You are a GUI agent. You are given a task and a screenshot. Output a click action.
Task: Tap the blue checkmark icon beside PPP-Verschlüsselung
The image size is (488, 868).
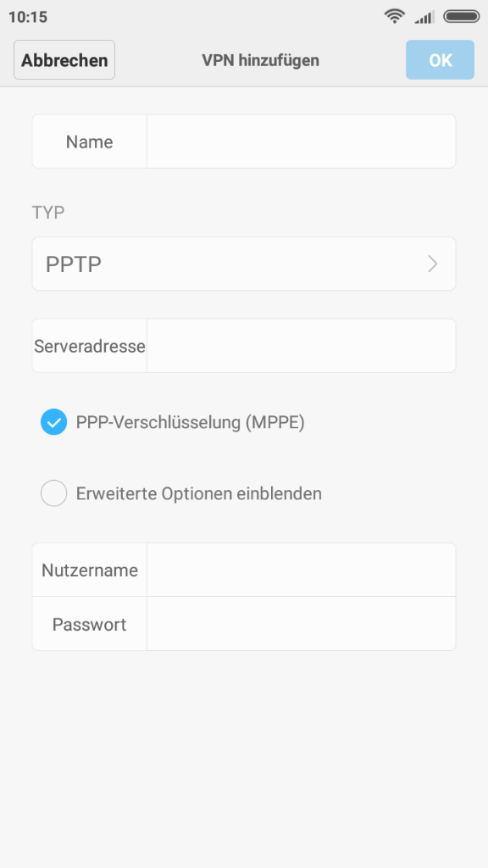[x=53, y=422]
